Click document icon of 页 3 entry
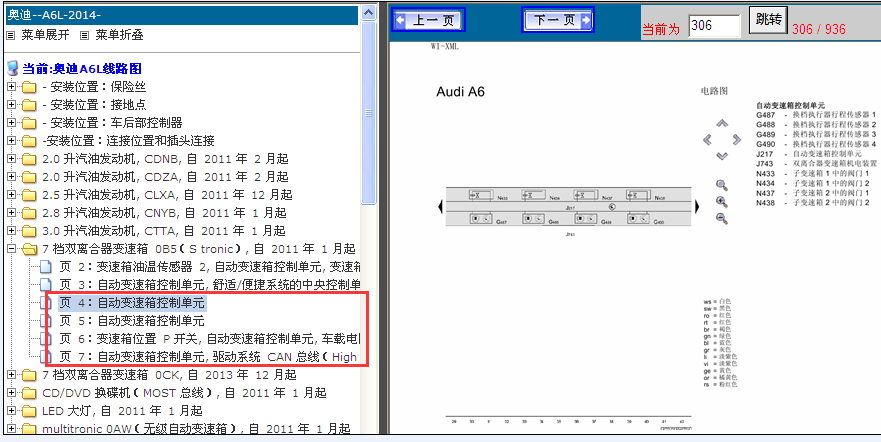 tap(46, 285)
